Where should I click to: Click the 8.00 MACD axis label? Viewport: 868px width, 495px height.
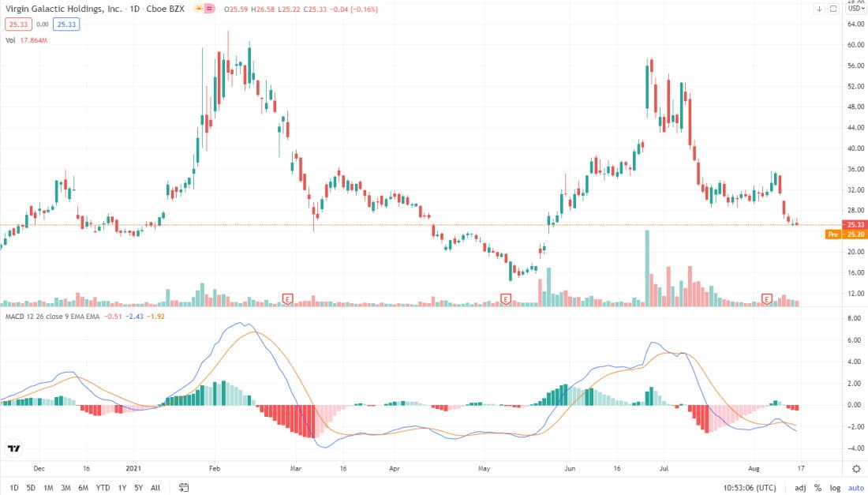tap(854, 318)
